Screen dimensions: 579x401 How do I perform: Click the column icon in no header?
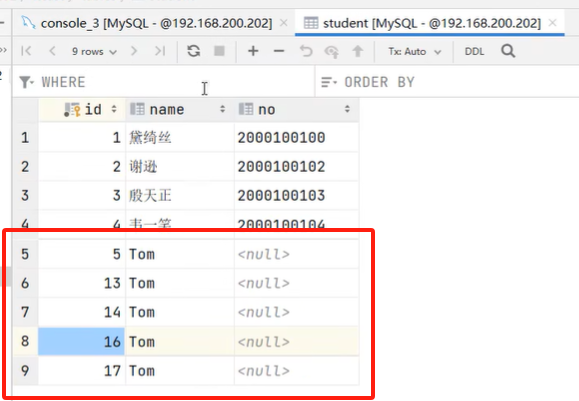246,109
